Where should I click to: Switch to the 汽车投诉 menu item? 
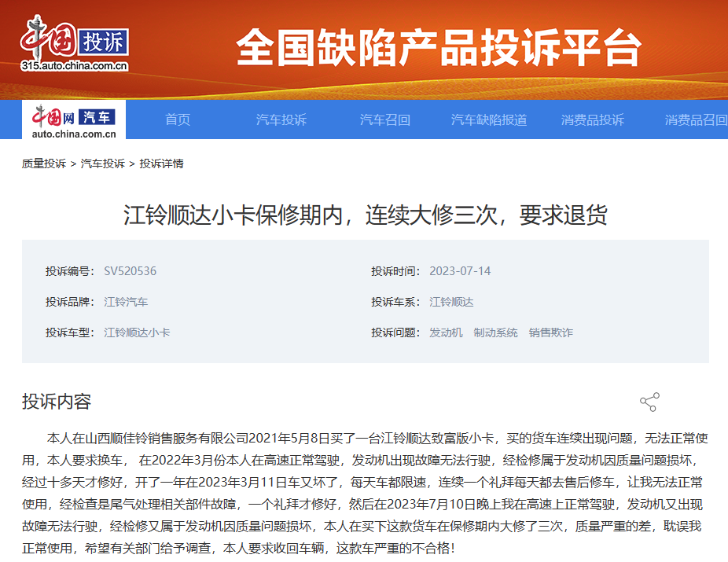click(x=281, y=119)
